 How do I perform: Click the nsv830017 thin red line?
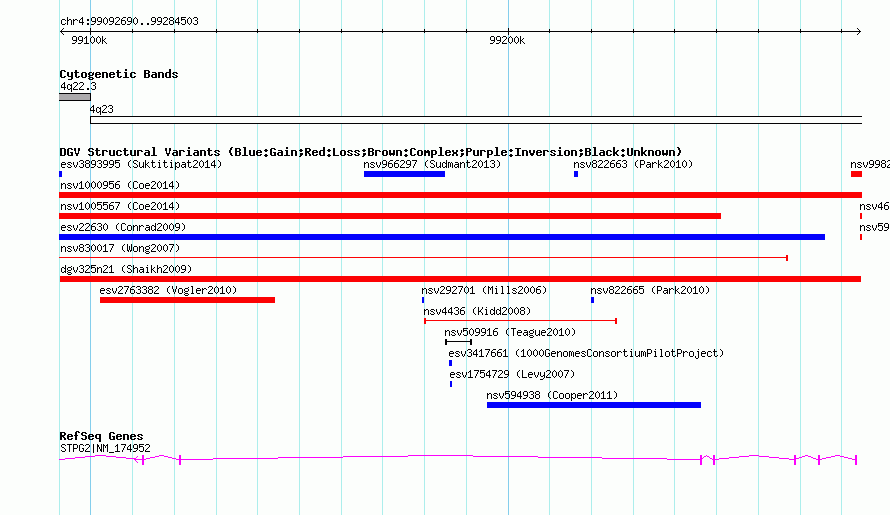[423, 258]
